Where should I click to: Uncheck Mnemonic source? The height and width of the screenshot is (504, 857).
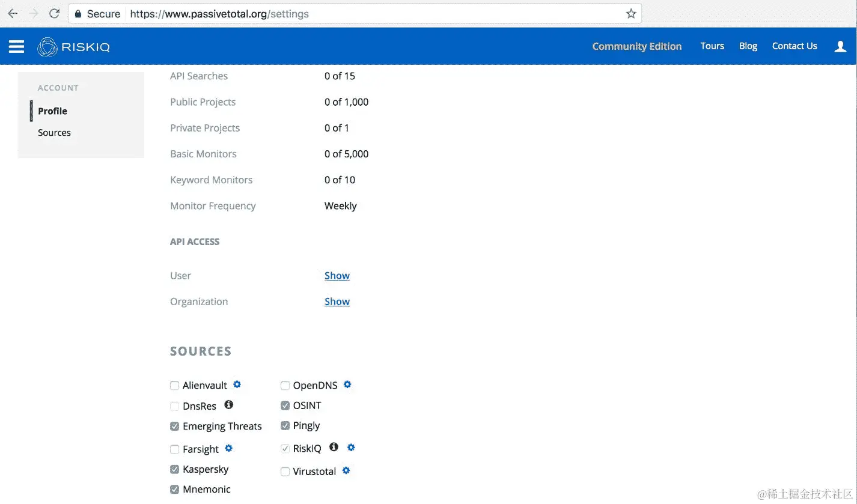pos(174,490)
